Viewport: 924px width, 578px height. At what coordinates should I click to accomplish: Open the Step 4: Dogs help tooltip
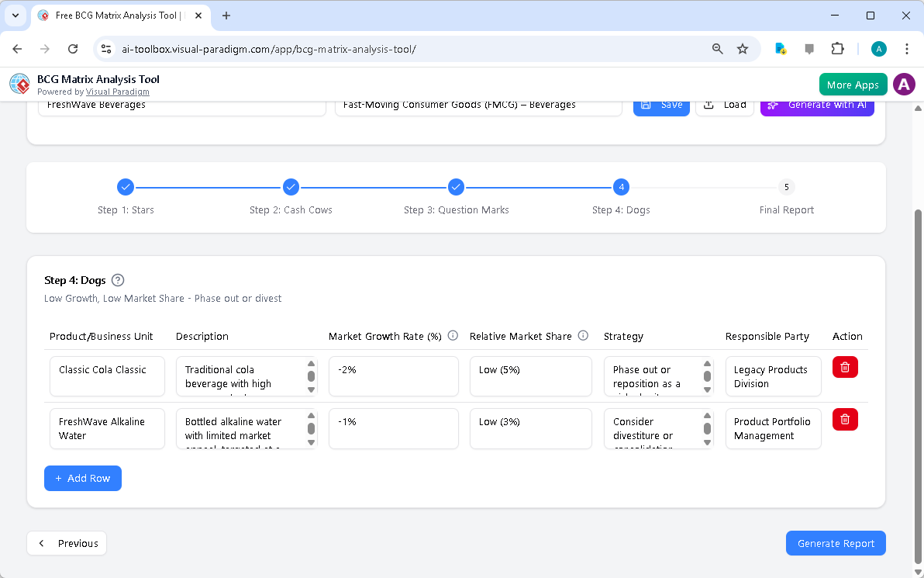117,280
